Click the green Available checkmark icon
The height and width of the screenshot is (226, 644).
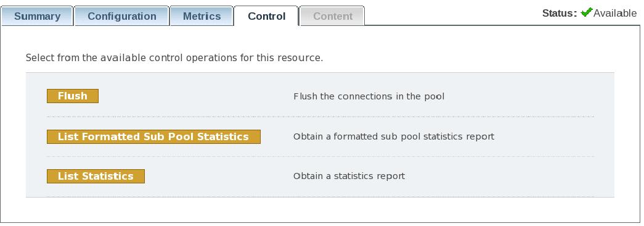[x=587, y=12]
